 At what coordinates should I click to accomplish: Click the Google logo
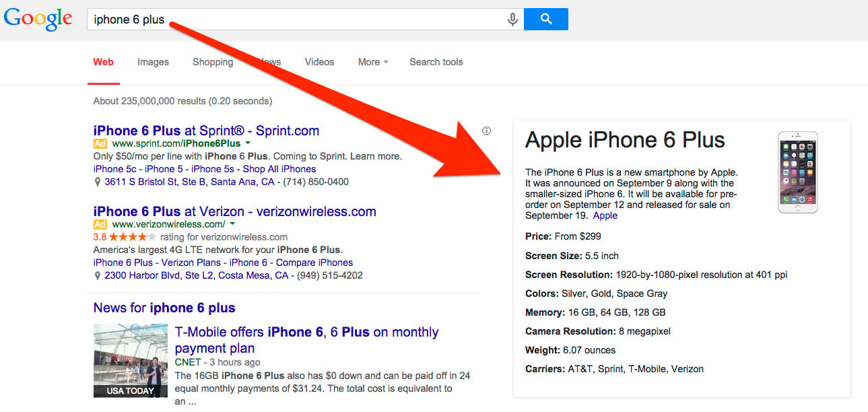(x=38, y=19)
